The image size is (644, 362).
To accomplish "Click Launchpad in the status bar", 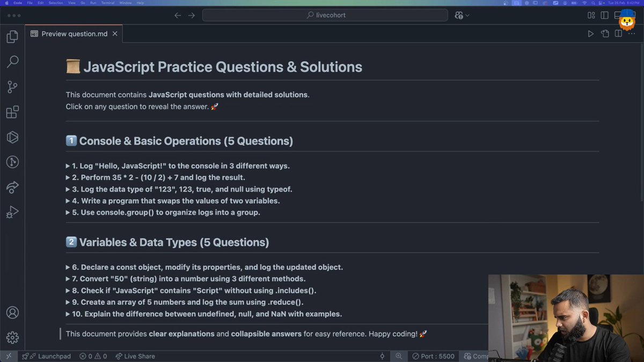I will tap(46, 356).
